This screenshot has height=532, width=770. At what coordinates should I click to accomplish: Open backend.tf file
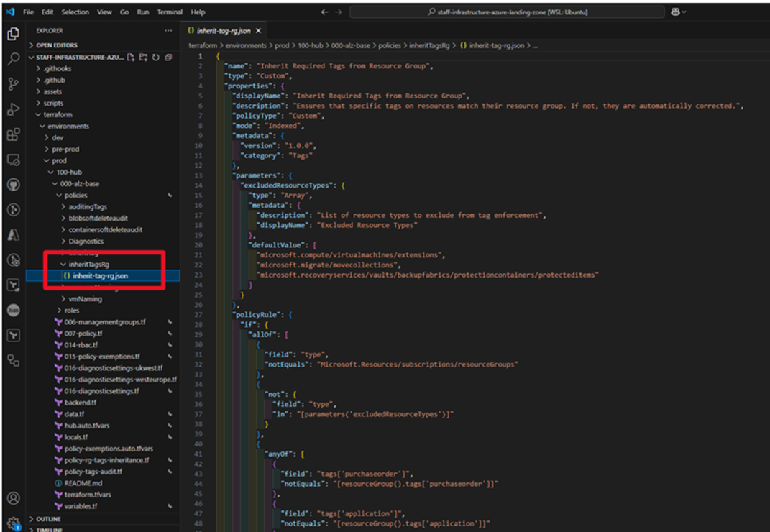[80, 403]
